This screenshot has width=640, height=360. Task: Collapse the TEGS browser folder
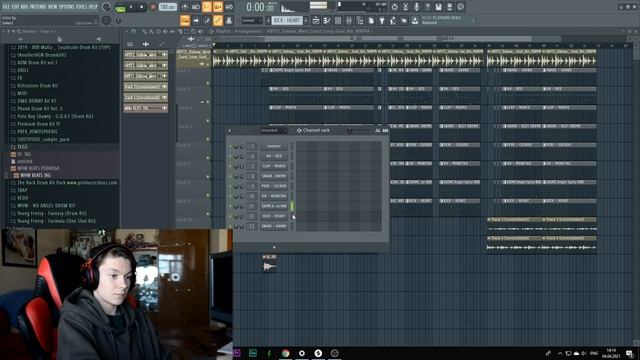coord(22,147)
